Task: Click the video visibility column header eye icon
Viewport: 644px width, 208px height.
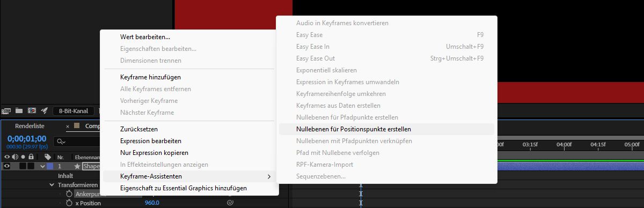Action: tap(6, 157)
